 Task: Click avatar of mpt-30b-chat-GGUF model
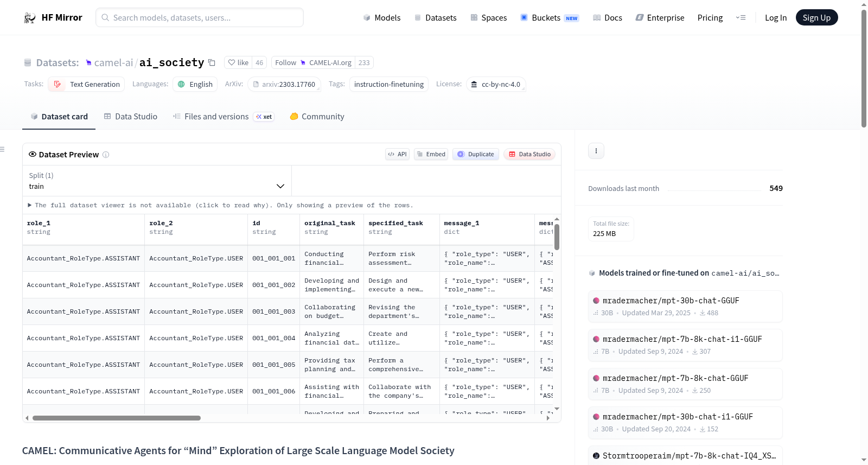(596, 301)
